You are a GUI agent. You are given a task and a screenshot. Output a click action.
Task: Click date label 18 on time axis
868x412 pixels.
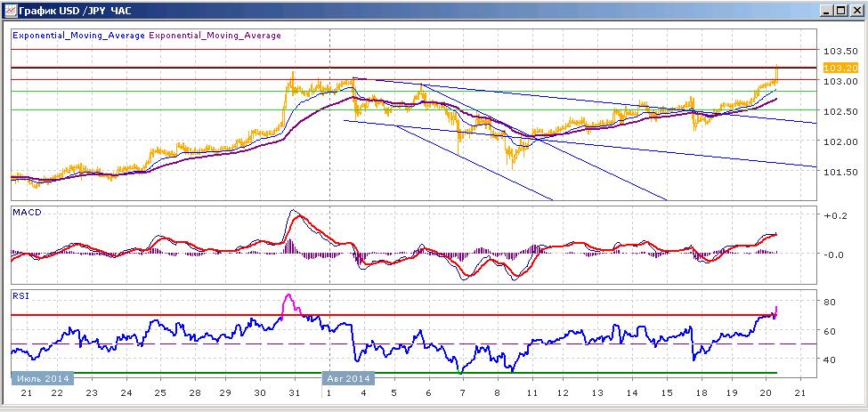click(x=700, y=392)
